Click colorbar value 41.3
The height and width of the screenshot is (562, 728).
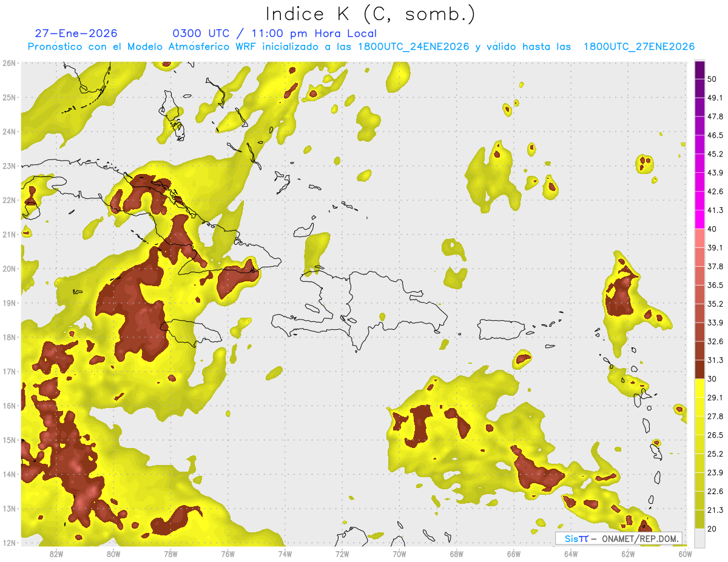(x=715, y=210)
